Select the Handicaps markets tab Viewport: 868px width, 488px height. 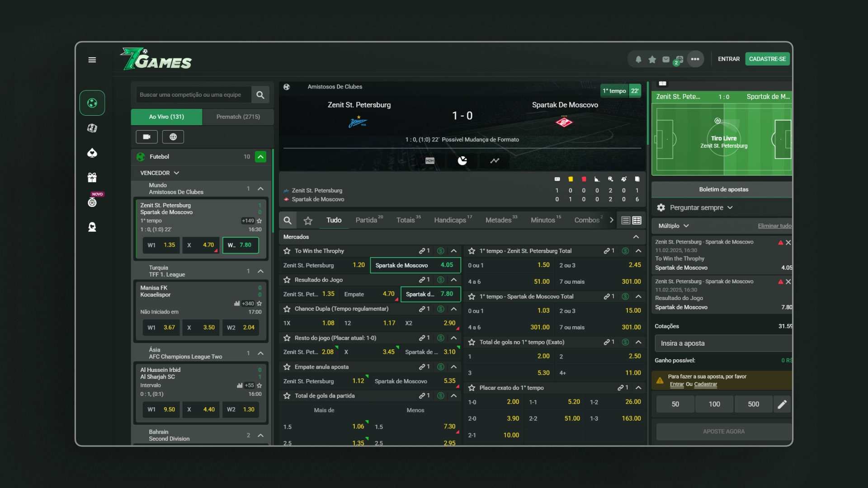tap(453, 220)
